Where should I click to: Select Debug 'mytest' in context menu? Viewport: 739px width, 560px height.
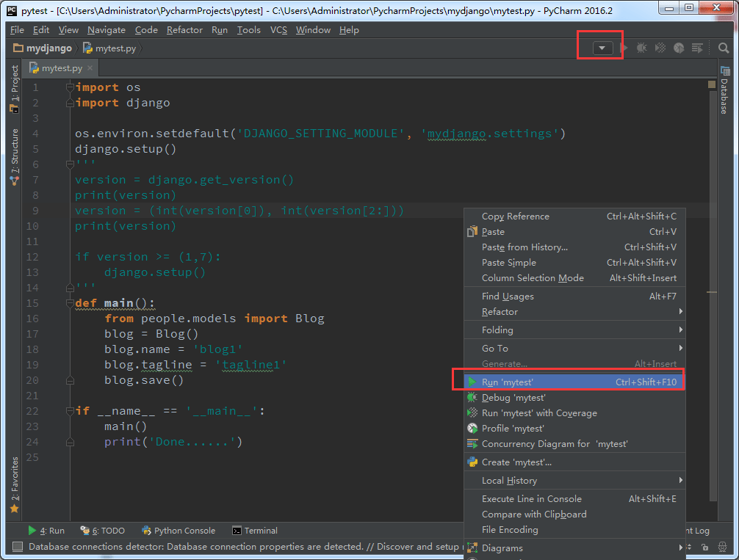[574, 398]
